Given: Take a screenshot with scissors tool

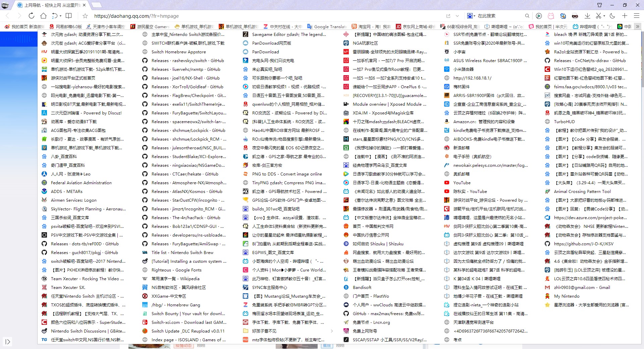Looking at the screenshot, I should 598,16.
